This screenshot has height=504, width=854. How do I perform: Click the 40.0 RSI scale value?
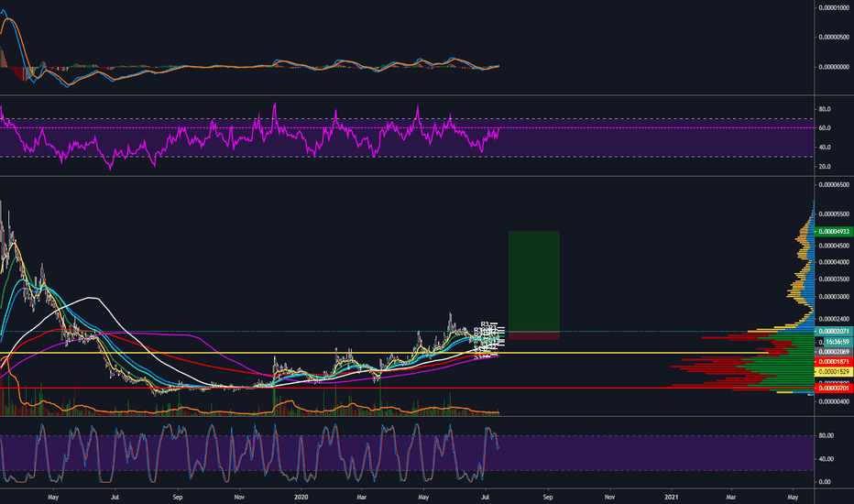pyautogui.click(x=825, y=148)
